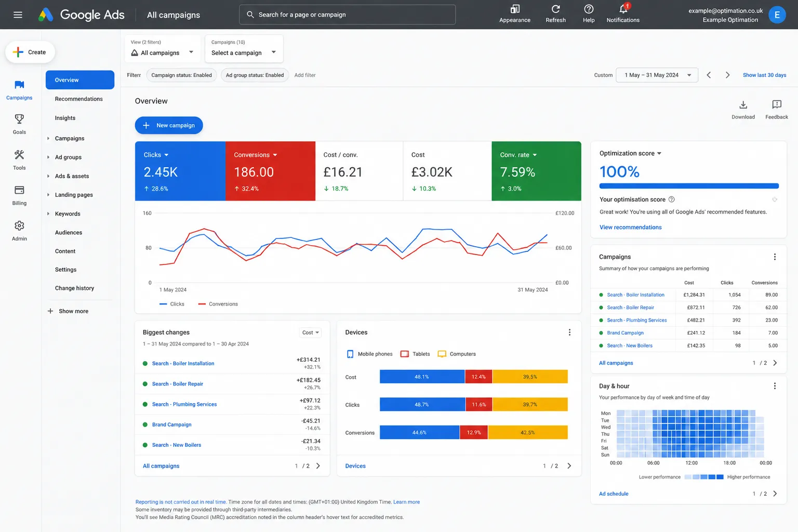Click View recommendations link
The width and height of the screenshot is (798, 532).
630,227
